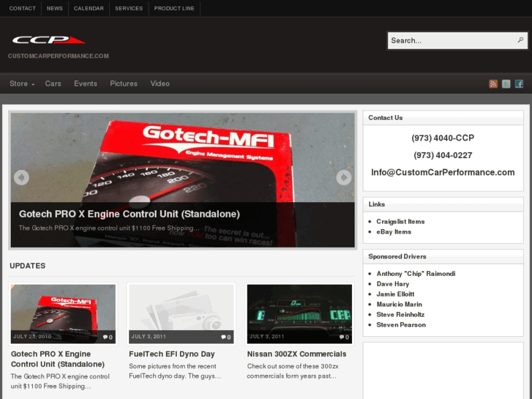Open Steve Reinholtz driver link
Image resolution: width=532 pixels, height=399 pixels.
pyautogui.click(x=400, y=315)
